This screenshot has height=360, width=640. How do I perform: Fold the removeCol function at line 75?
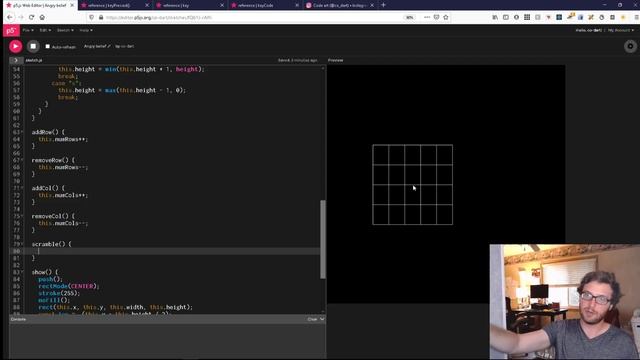22,216
